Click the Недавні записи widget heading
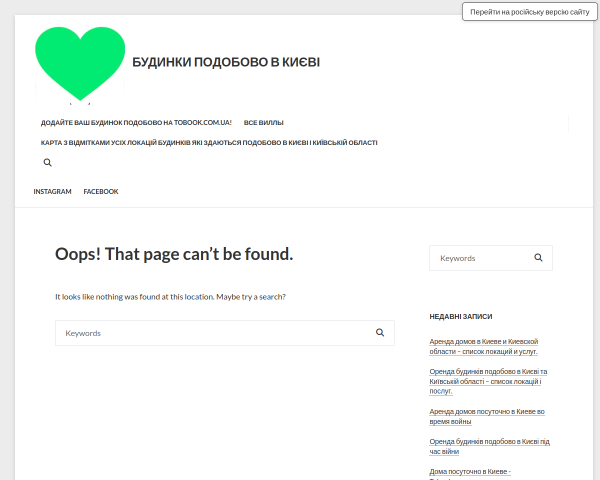 pos(461,317)
